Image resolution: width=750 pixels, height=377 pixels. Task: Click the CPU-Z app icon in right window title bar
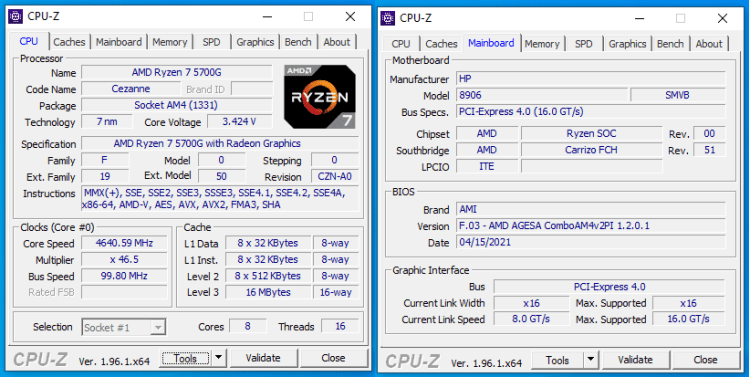(388, 18)
